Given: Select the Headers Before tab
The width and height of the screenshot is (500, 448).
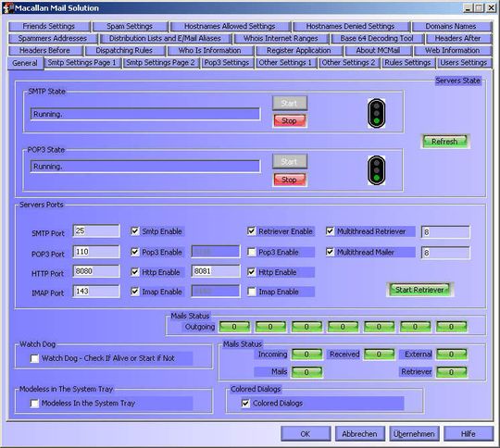Looking at the screenshot, I should [x=45, y=50].
